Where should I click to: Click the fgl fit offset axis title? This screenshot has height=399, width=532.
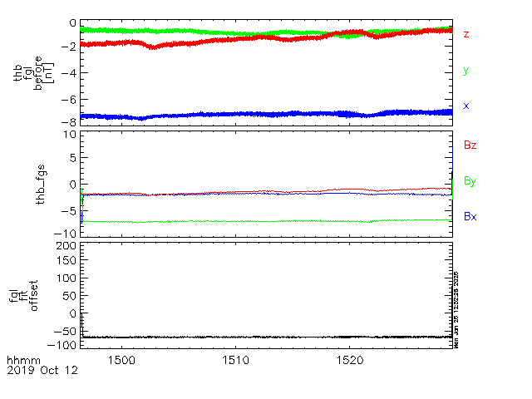[24, 296]
